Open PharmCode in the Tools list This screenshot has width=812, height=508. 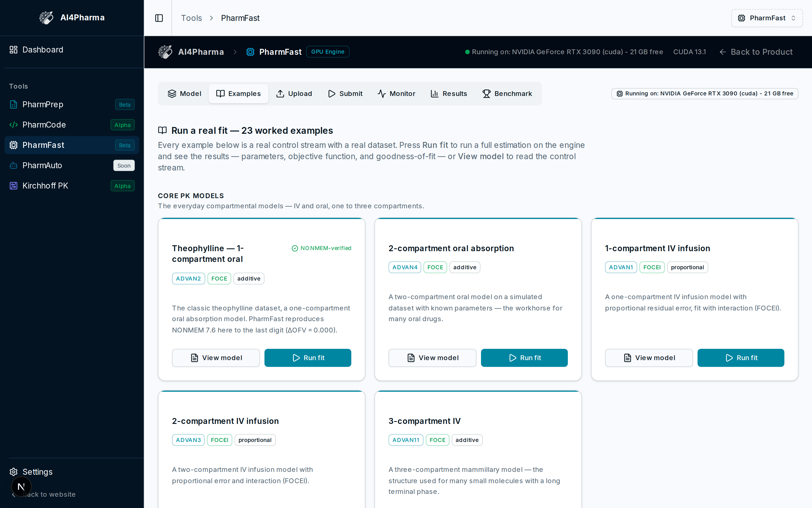[x=72, y=125]
